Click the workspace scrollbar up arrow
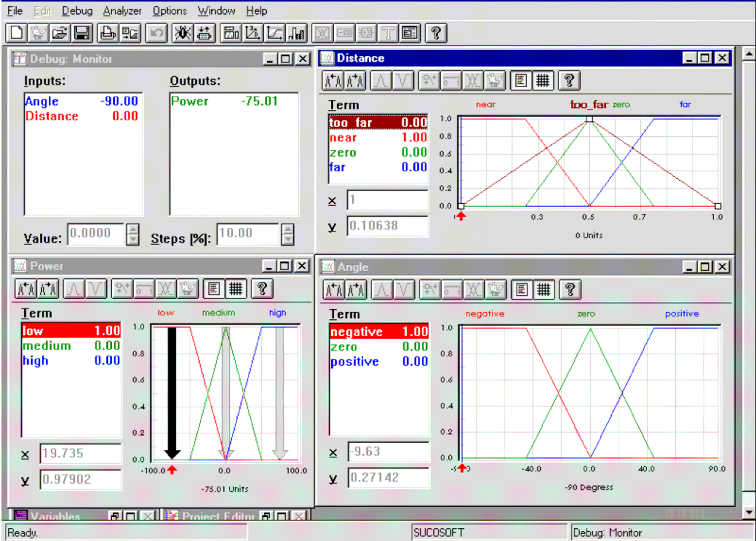This screenshot has width=756, height=541. pos(749,53)
